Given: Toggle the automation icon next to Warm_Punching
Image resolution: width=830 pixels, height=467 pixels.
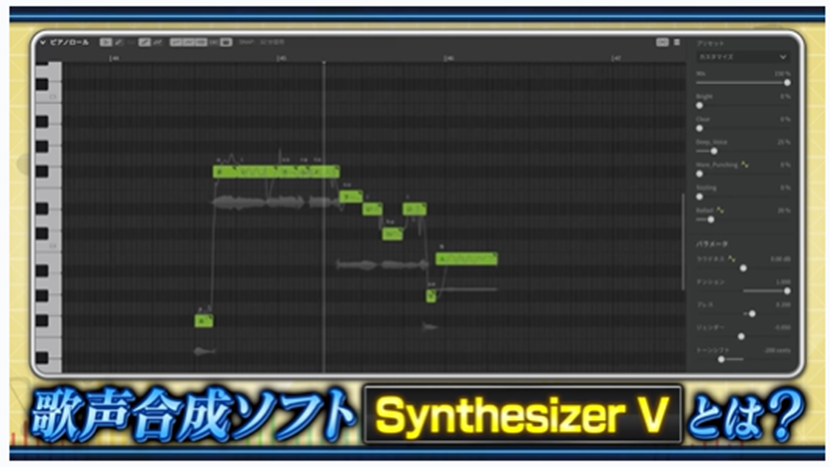Looking at the screenshot, I should (x=744, y=164).
